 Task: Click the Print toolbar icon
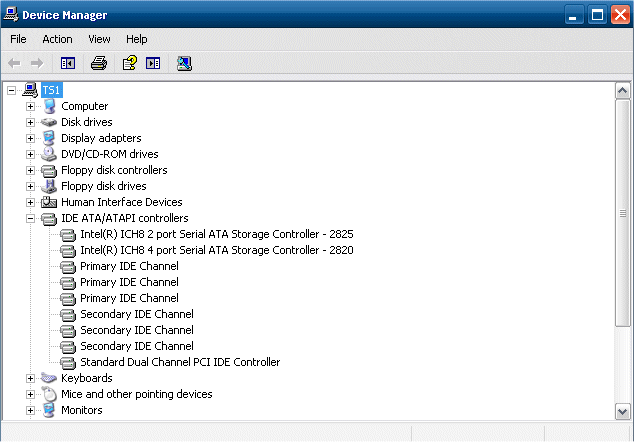tap(99, 63)
